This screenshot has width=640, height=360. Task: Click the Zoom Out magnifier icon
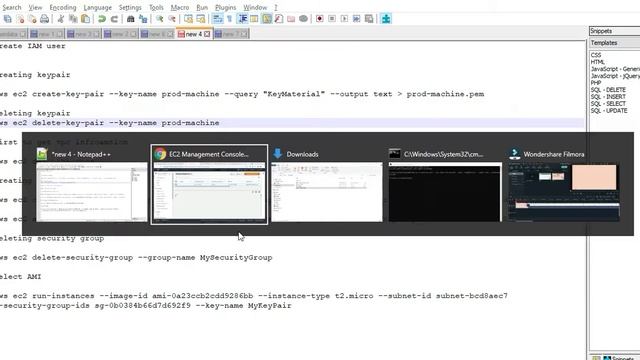(172, 19)
